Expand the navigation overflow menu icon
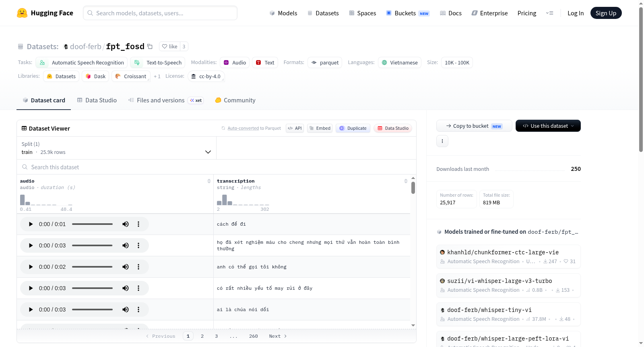This screenshot has height=347, width=644. (549, 13)
